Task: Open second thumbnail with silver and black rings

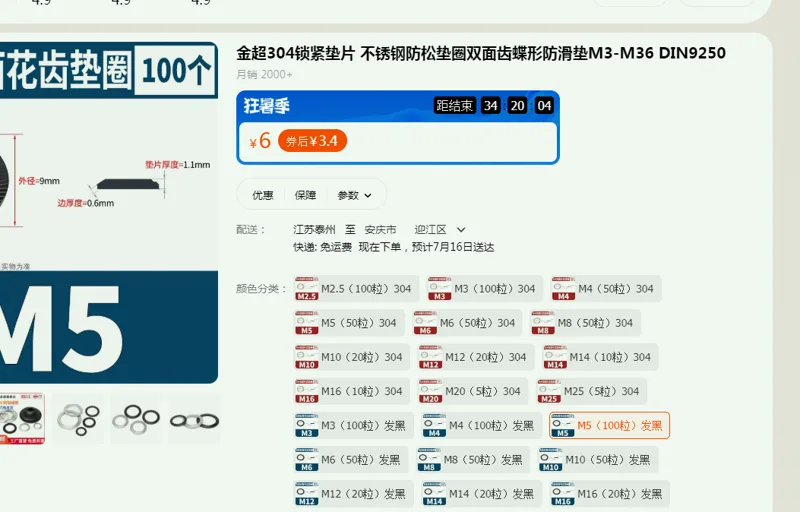Action: point(78,419)
